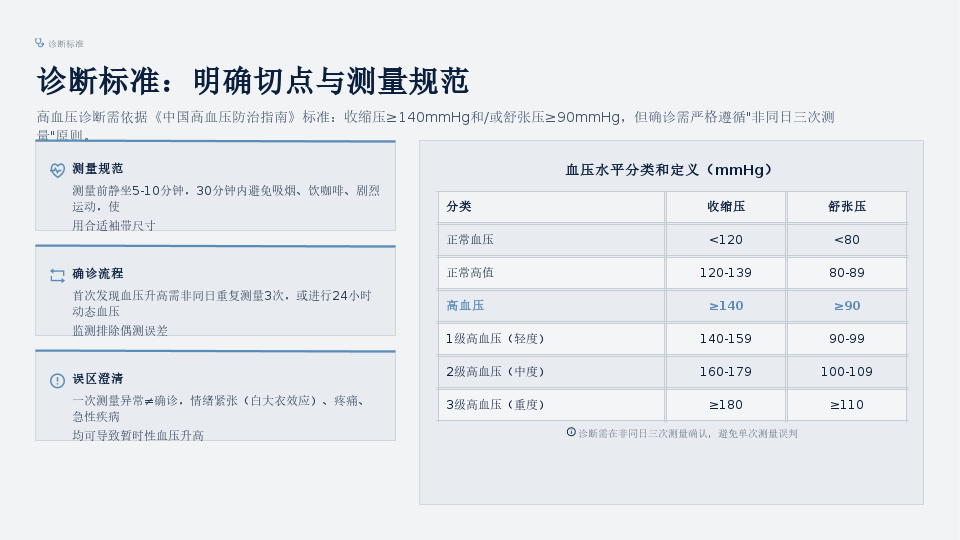Select the 确诊流程 card heading
960x540 pixels.
point(98,273)
